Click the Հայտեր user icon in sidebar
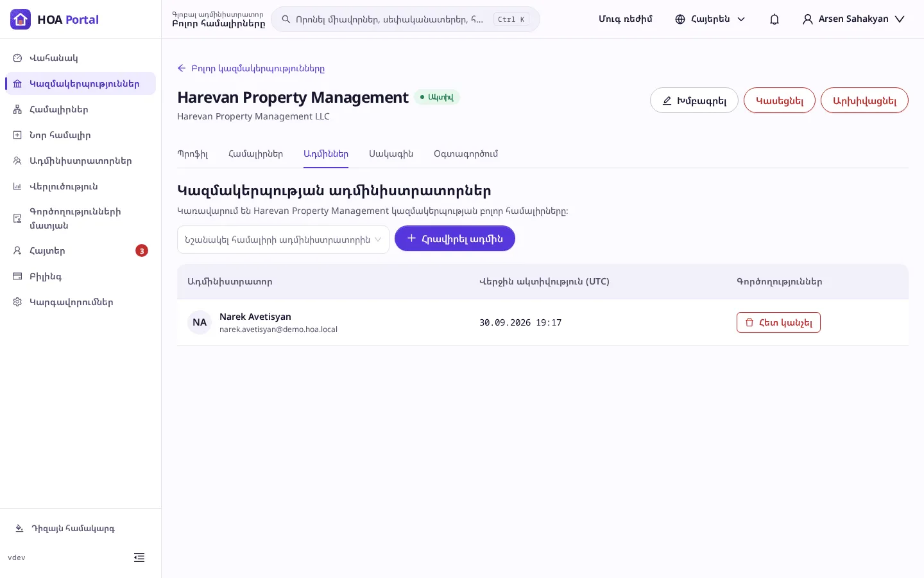 [x=17, y=250]
